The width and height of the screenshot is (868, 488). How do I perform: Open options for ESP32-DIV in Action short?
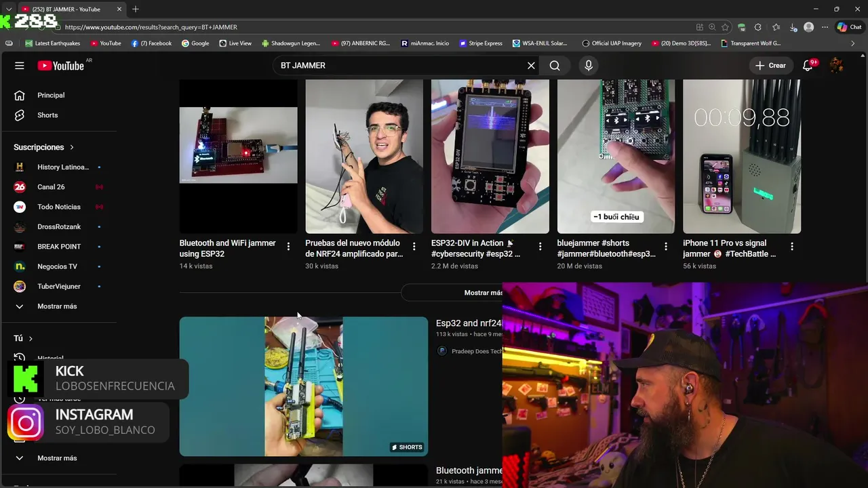540,247
